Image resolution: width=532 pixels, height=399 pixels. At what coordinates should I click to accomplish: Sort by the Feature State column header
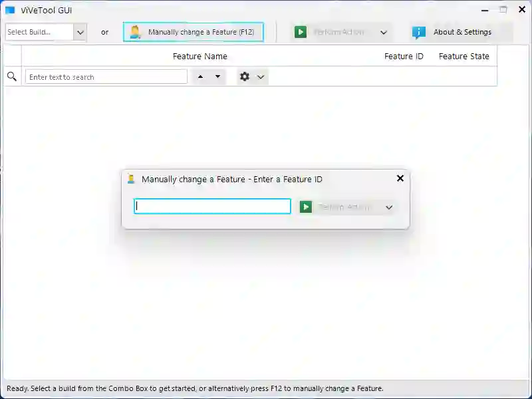[464, 57]
